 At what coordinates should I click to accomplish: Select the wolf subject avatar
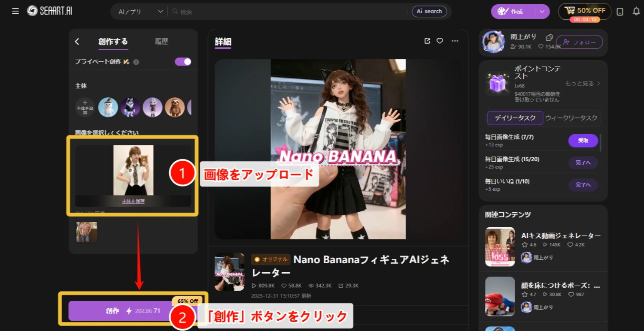[130, 107]
